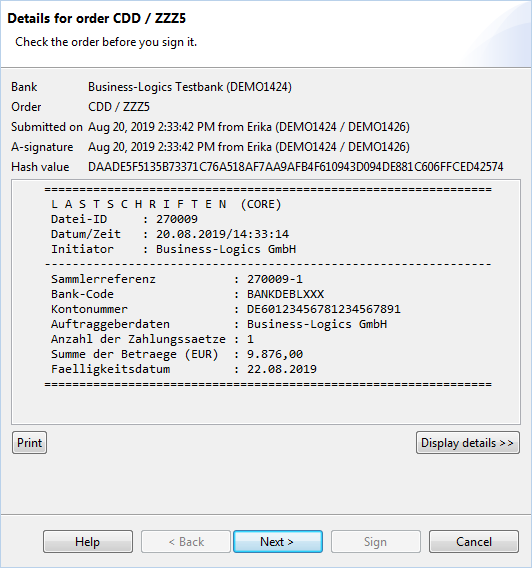The height and width of the screenshot is (568, 532).
Task: Click the Faelligkeitsdatum 22.08.2019 value
Action: point(282,369)
